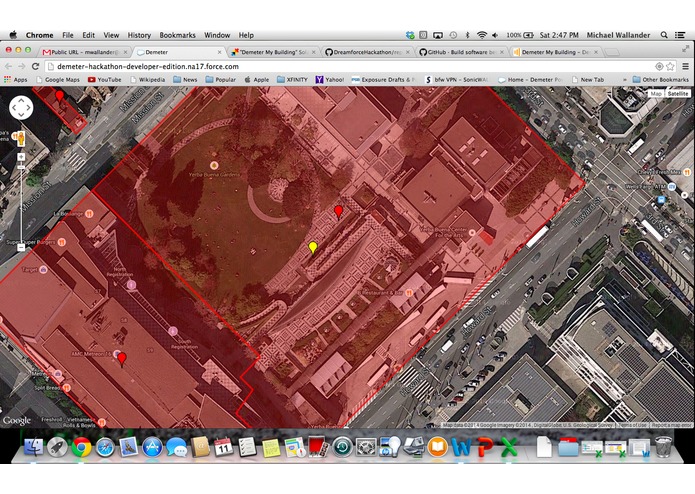Click the Bluetooth icon in menu bar
The image size is (695, 494).
[x=467, y=35]
